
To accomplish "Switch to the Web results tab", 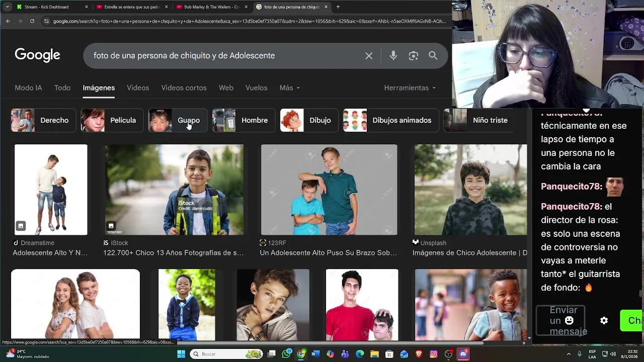I will click(x=226, y=88).
